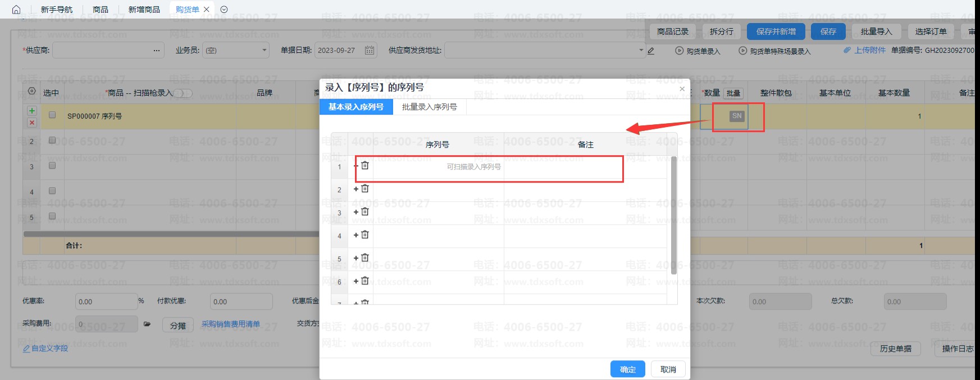Select the 购货单录入 radio option
Screen dimensions: 980x380
[x=680, y=51]
